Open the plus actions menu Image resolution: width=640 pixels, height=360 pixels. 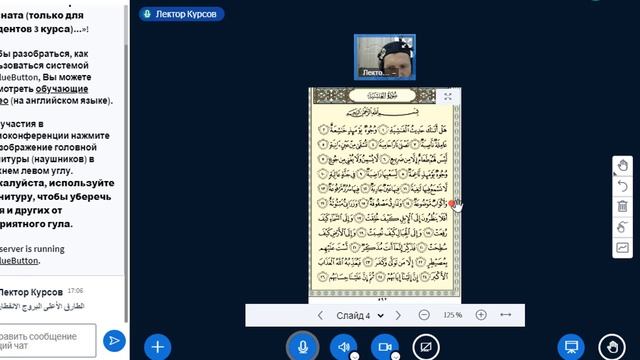[x=158, y=347]
